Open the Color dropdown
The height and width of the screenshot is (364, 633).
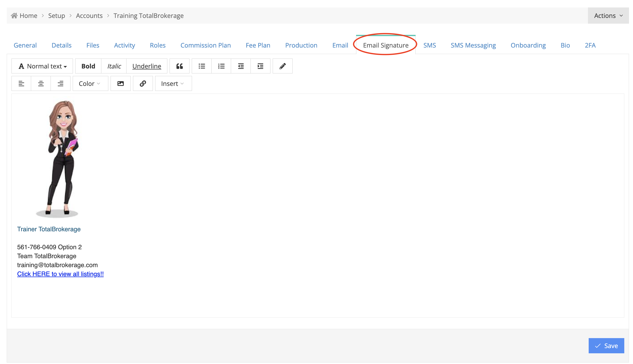90,83
